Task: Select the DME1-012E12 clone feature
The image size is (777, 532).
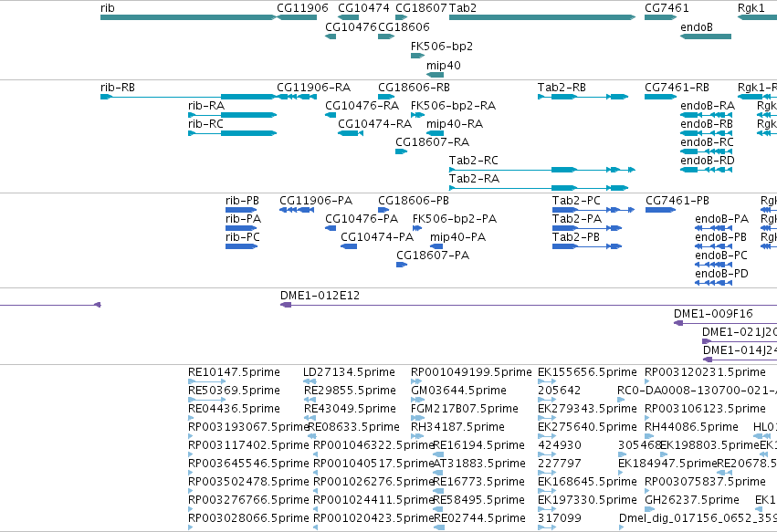Action: tap(529, 305)
